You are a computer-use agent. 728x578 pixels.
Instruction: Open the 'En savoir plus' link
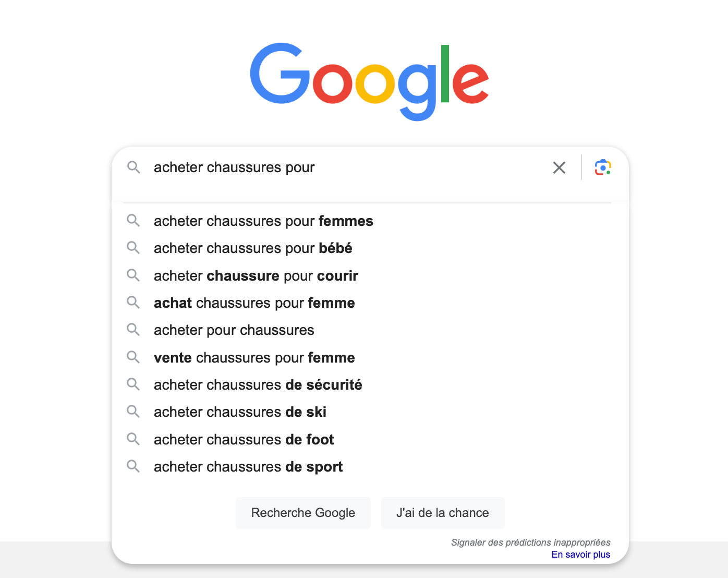581,555
